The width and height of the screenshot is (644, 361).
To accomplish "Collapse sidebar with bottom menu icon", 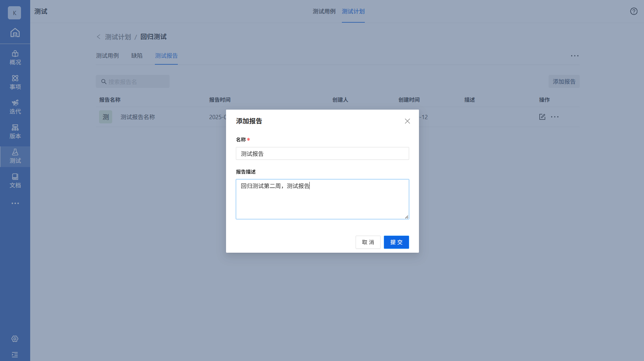I will tap(15, 355).
